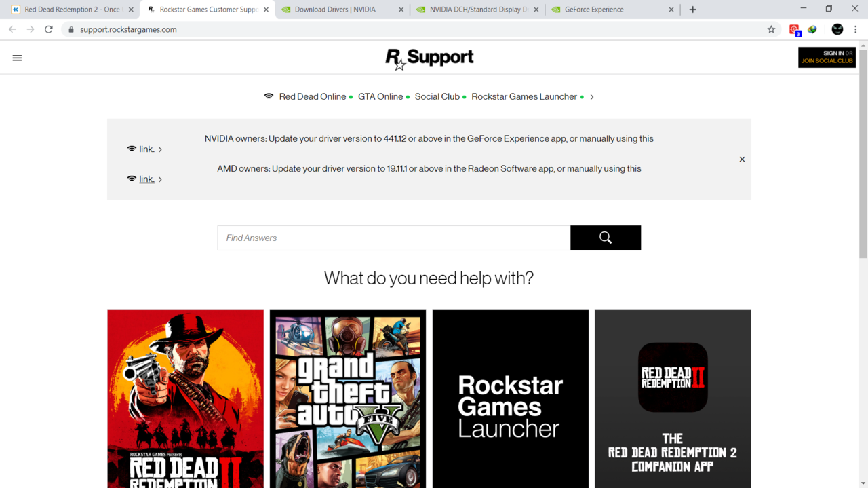Click the red extension icon with badge
This screenshot has width=868, height=488.
[x=795, y=30]
